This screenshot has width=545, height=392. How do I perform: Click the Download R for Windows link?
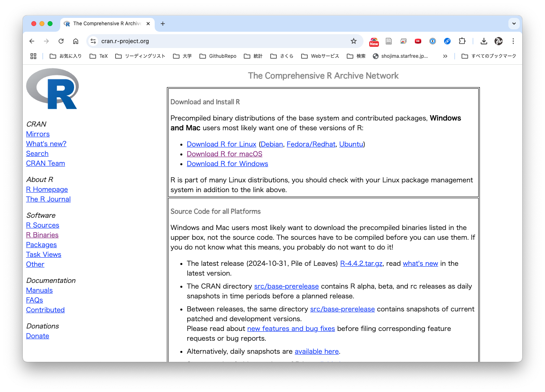[x=227, y=164]
